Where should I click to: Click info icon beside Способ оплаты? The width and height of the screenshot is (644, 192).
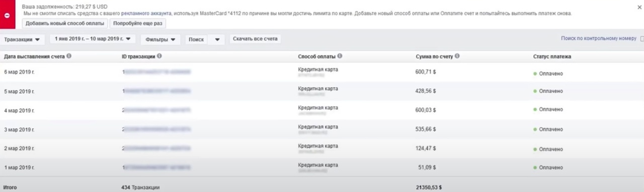pyautogui.click(x=340, y=56)
